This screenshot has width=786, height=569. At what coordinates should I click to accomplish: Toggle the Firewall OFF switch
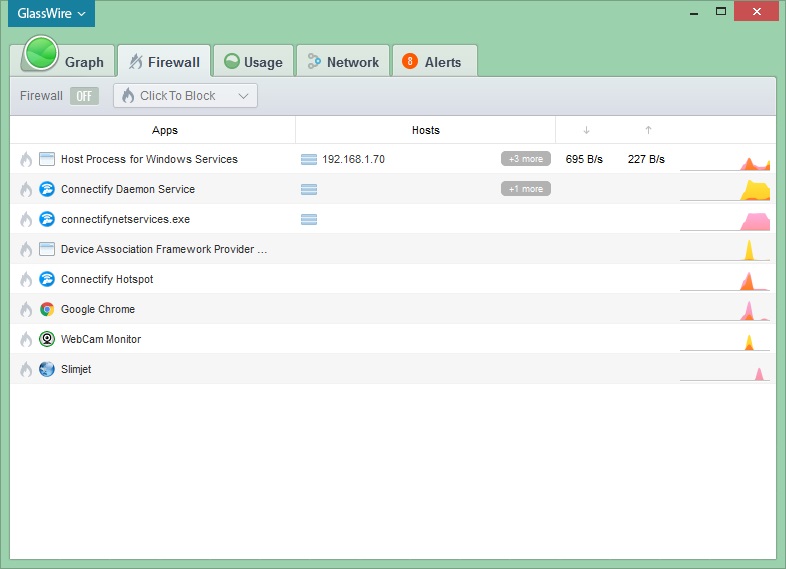click(x=84, y=96)
